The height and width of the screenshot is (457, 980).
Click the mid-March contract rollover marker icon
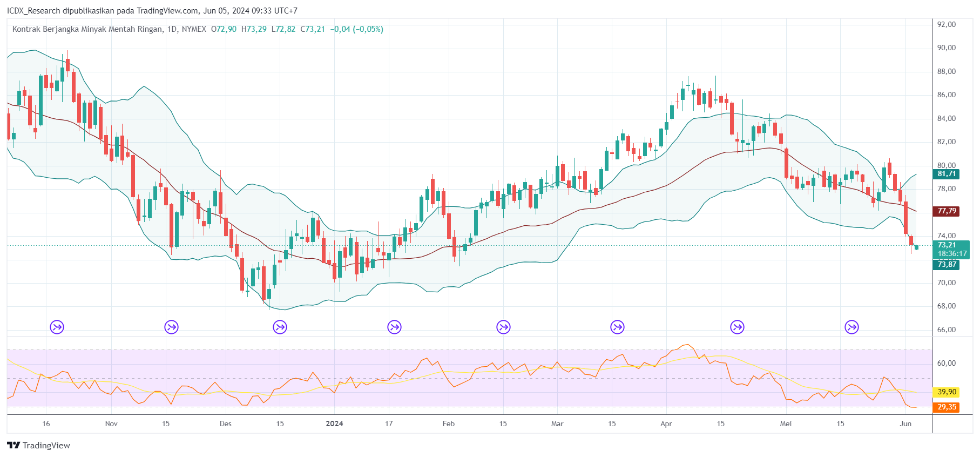click(617, 327)
